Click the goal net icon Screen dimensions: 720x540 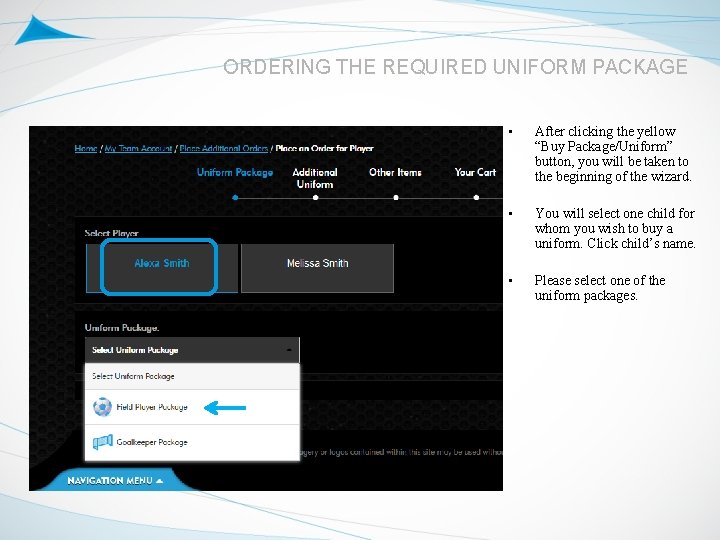tap(102, 442)
